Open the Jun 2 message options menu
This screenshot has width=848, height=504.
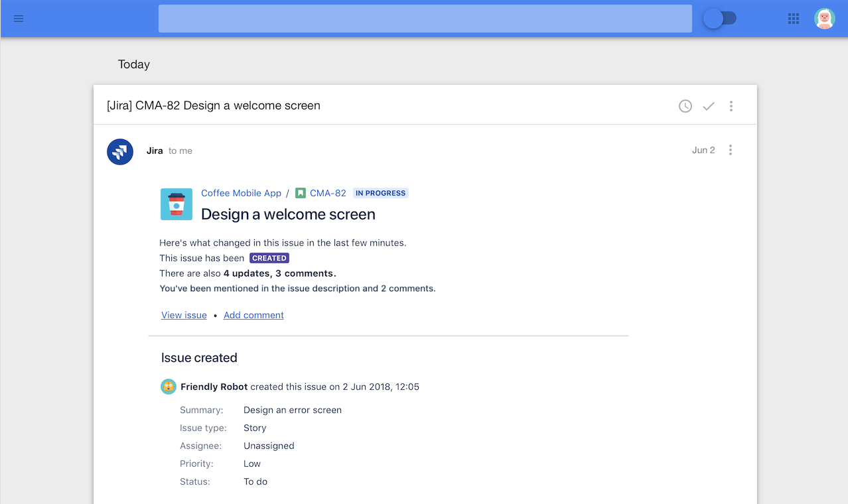(x=731, y=151)
